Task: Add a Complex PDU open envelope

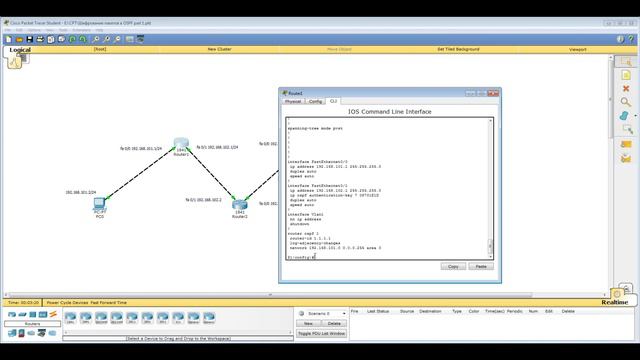Action: coord(626,158)
